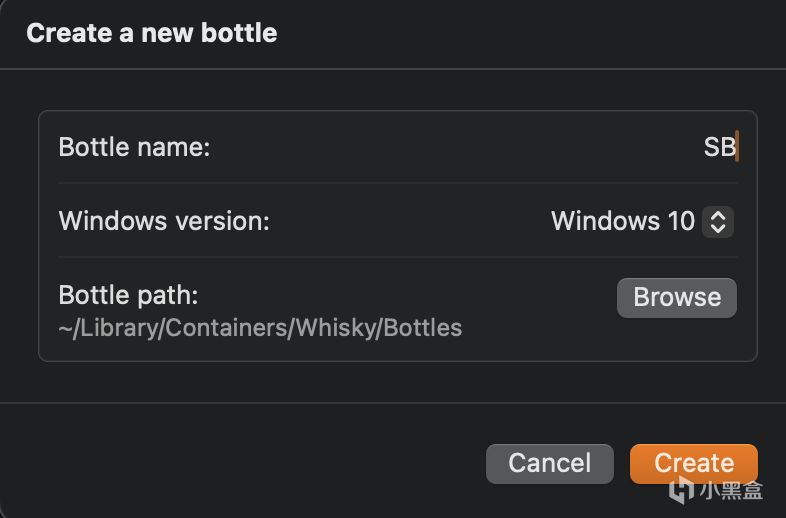Click the Windows version up-down chevron icon
Image resolution: width=786 pixels, height=518 pixels.
717,221
